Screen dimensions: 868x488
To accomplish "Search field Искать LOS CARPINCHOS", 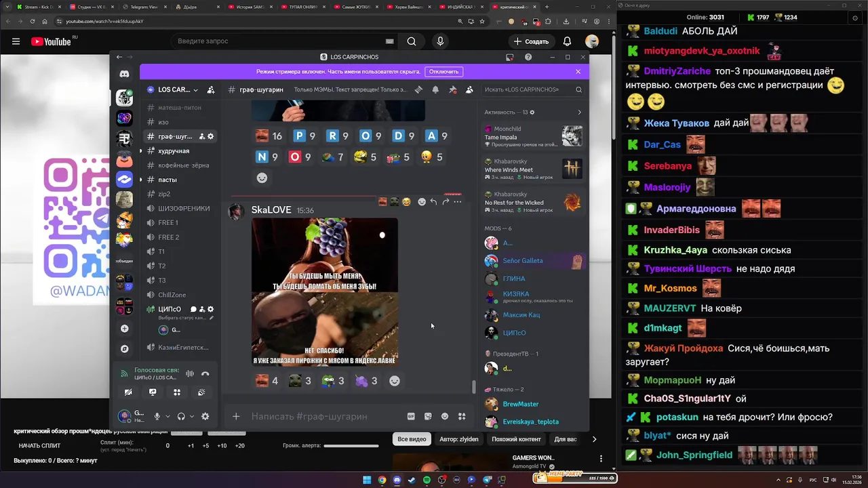I will coord(532,89).
